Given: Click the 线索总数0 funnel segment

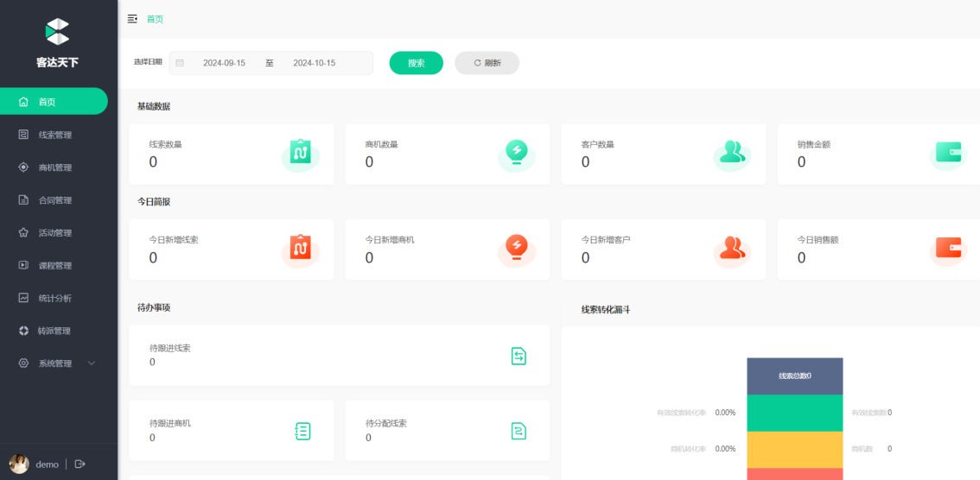Looking at the screenshot, I should (x=795, y=376).
